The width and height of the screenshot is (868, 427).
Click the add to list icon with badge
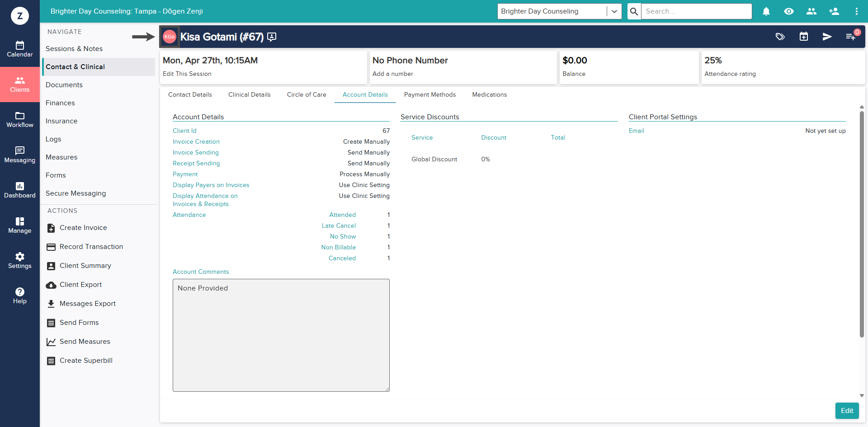click(x=851, y=36)
